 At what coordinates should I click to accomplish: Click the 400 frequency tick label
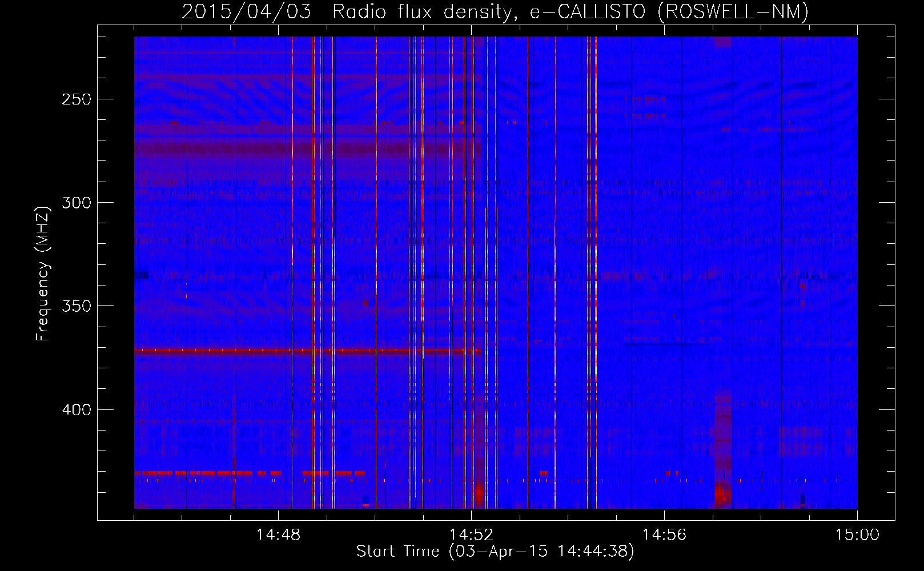click(x=77, y=410)
